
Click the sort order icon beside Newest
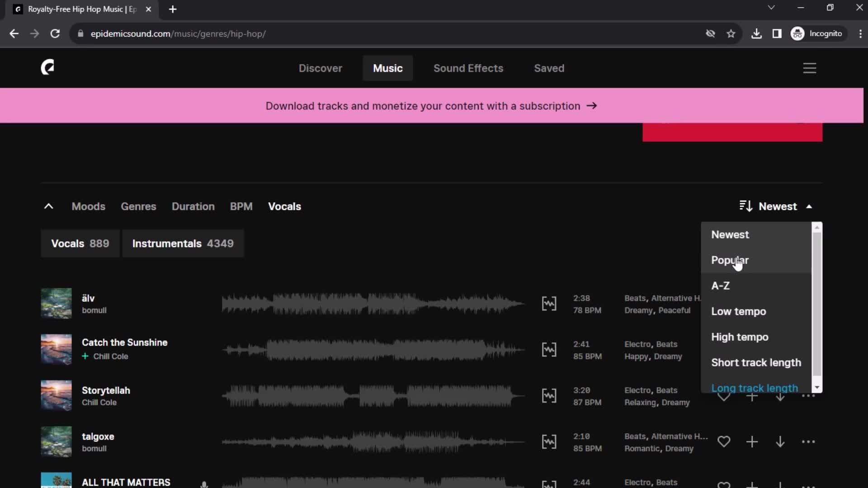pos(746,206)
